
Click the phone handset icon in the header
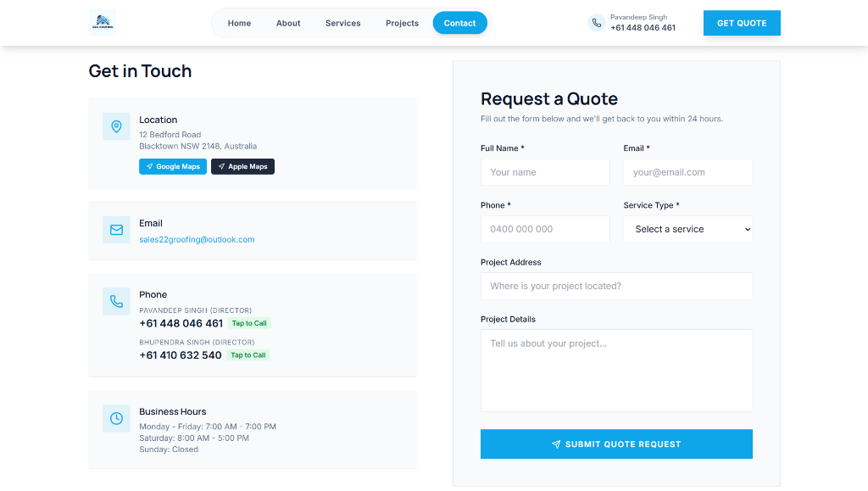[596, 22]
